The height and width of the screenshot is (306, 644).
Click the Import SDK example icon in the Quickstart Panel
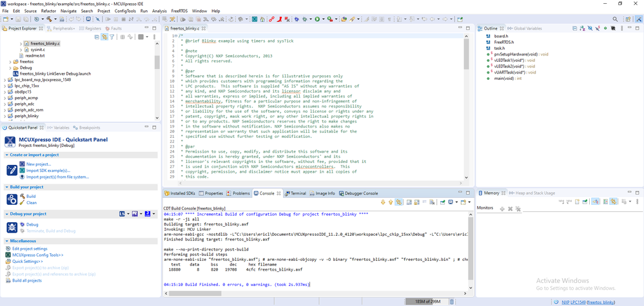[22, 170]
